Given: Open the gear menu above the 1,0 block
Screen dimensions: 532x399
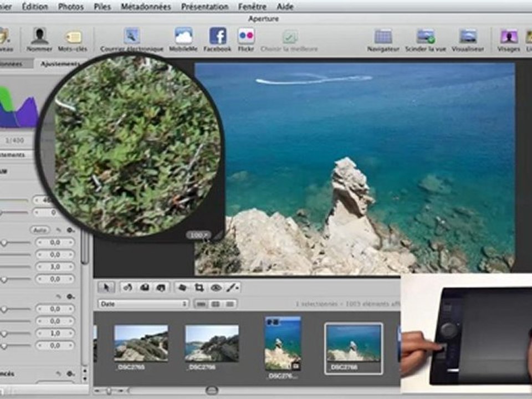Looking at the screenshot, I should click(70, 296).
